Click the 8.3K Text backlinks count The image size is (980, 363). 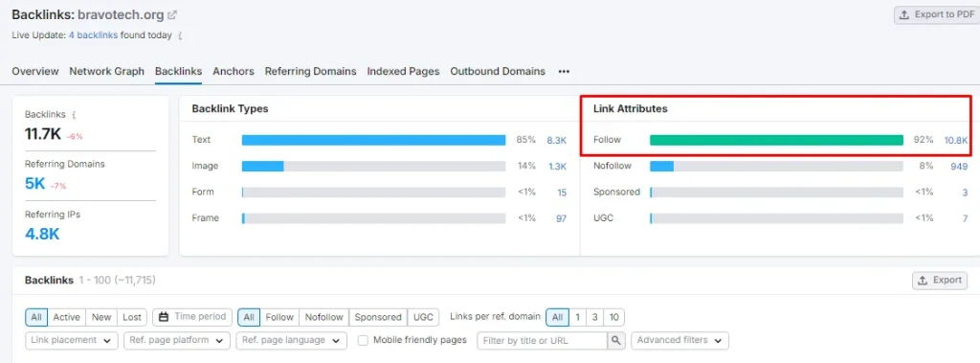click(x=556, y=140)
